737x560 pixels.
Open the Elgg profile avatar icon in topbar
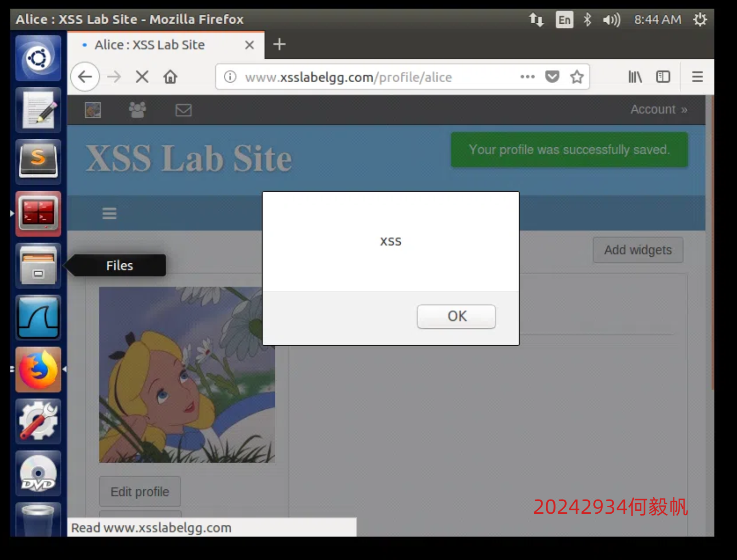93,110
